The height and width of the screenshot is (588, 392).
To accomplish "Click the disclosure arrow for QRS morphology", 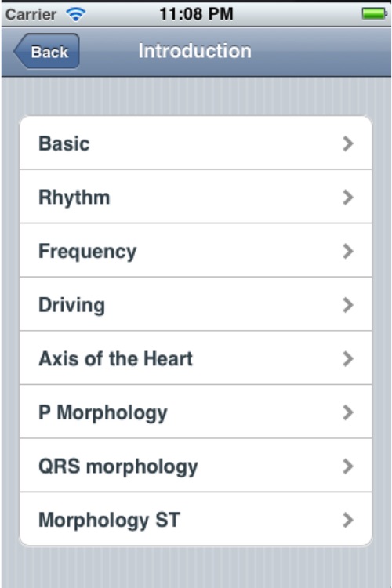I will coord(348,466).
